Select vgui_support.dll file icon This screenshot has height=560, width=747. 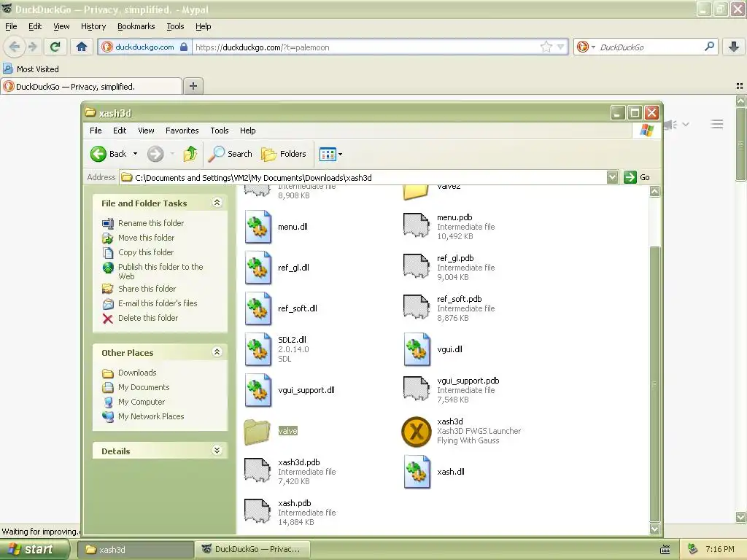tap(258, 391)
